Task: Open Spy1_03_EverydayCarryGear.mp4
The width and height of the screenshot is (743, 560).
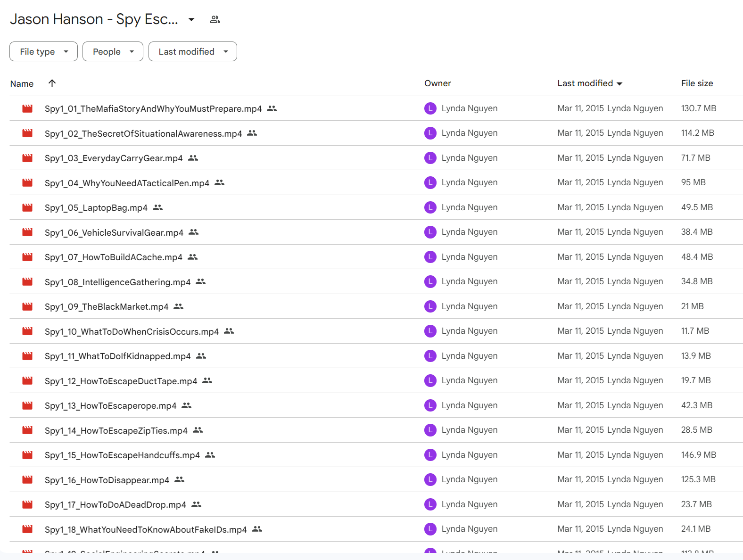Action: (x=114, y=158)
